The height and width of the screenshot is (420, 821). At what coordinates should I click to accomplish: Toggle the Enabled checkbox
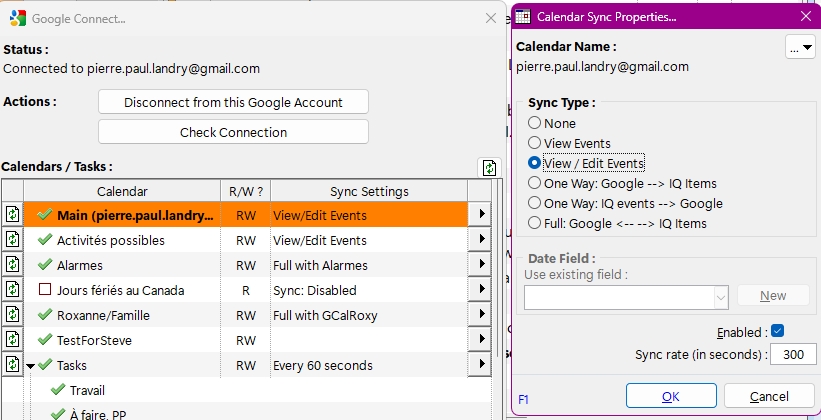point(778,331)
